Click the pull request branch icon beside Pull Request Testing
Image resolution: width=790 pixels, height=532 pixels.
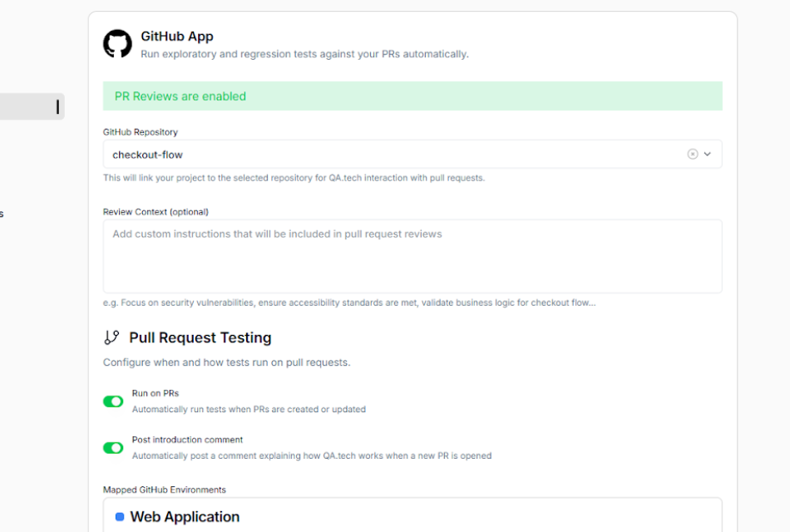114,337
